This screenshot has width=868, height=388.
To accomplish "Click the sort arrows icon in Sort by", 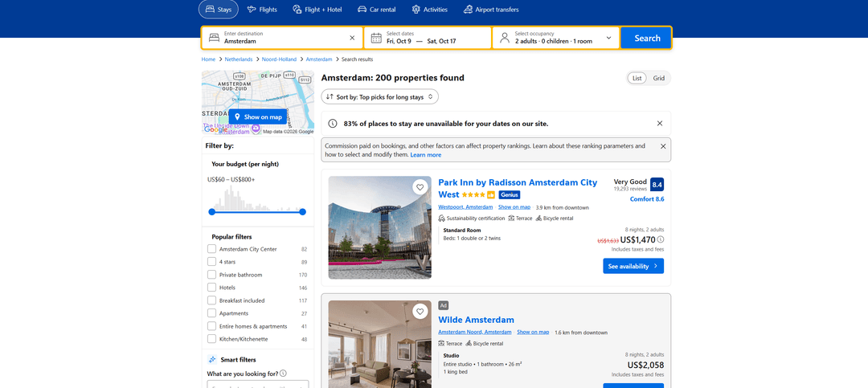I will (x=330, y=97).
